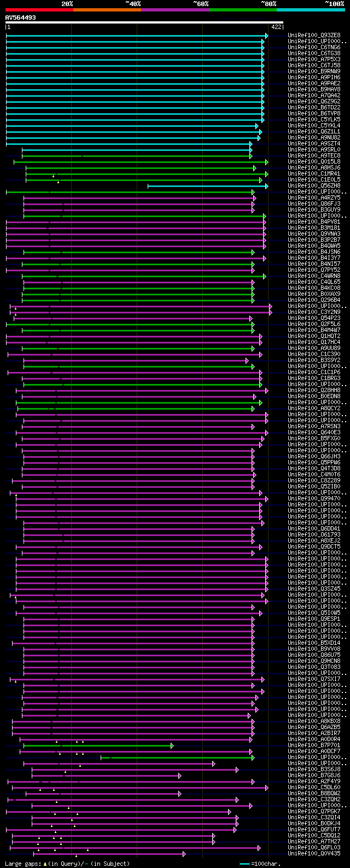350x868 pixels.
Task: Open hit UniRef100_Q56ZH8
Action: pyautogui.click(x=314, y=186)
